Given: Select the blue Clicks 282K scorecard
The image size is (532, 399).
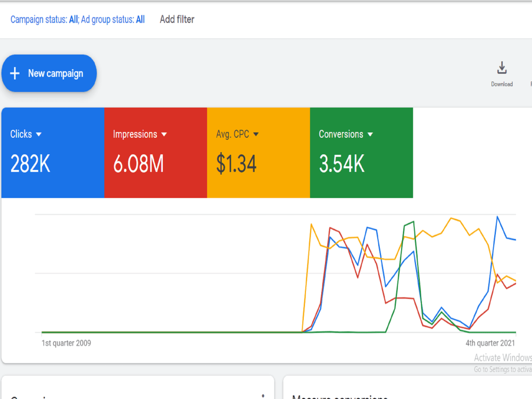Looking at the screenshot, I should tap(53, 153).
